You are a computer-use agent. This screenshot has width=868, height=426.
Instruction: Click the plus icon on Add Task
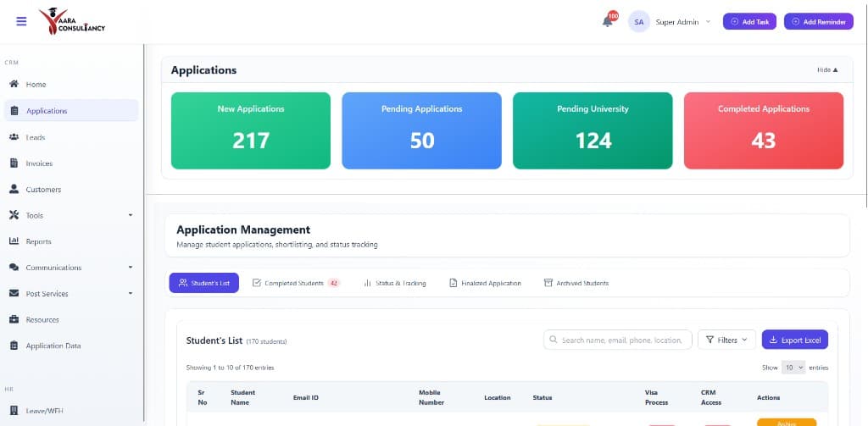coord(735,21)
